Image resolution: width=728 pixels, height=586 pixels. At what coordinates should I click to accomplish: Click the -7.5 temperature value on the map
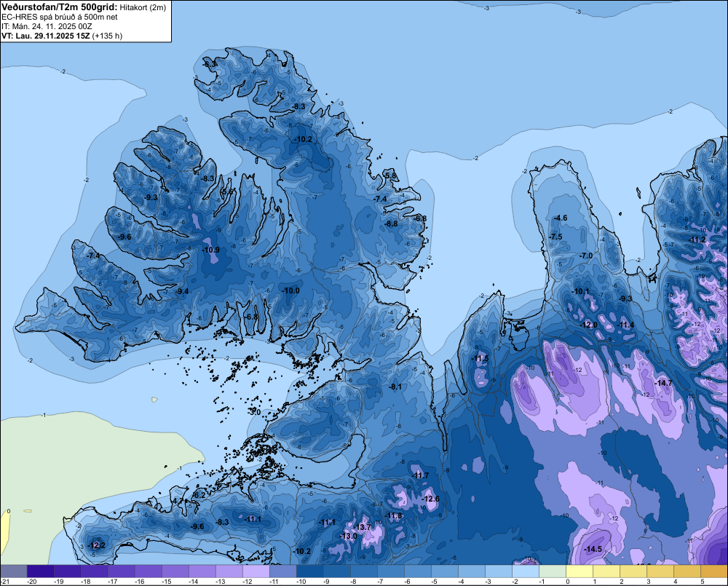(555, 237)
